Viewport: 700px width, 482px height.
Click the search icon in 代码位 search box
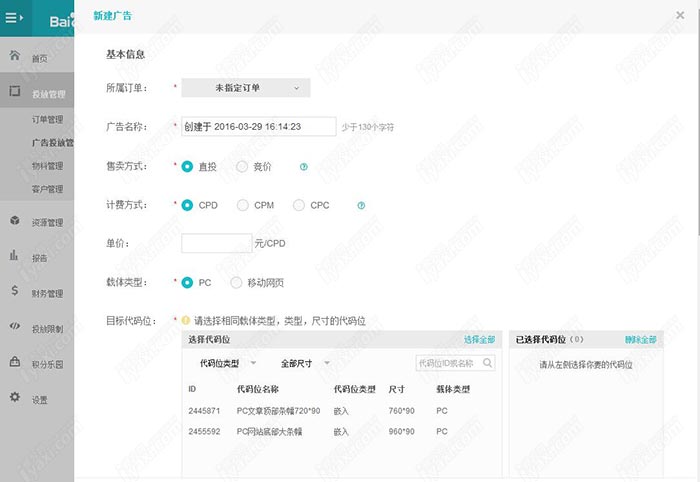click(486, 362)
